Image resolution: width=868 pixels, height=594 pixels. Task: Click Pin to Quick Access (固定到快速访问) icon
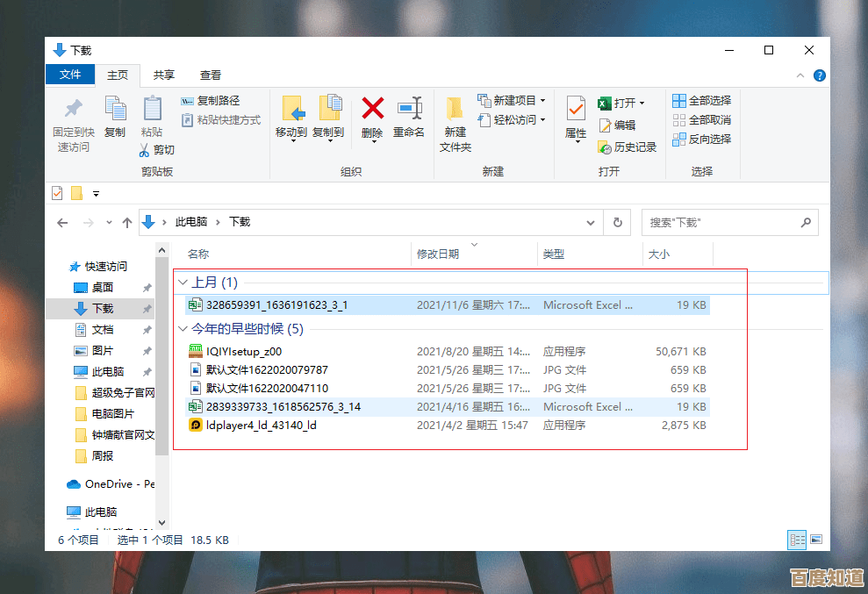click(x=74, y=110)
